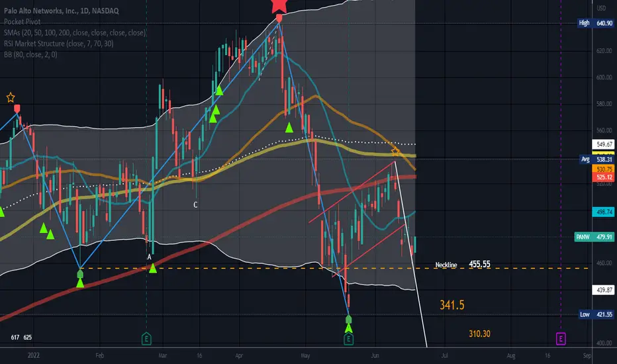Click the 525.12 red price tag

(x=603, y=177)
